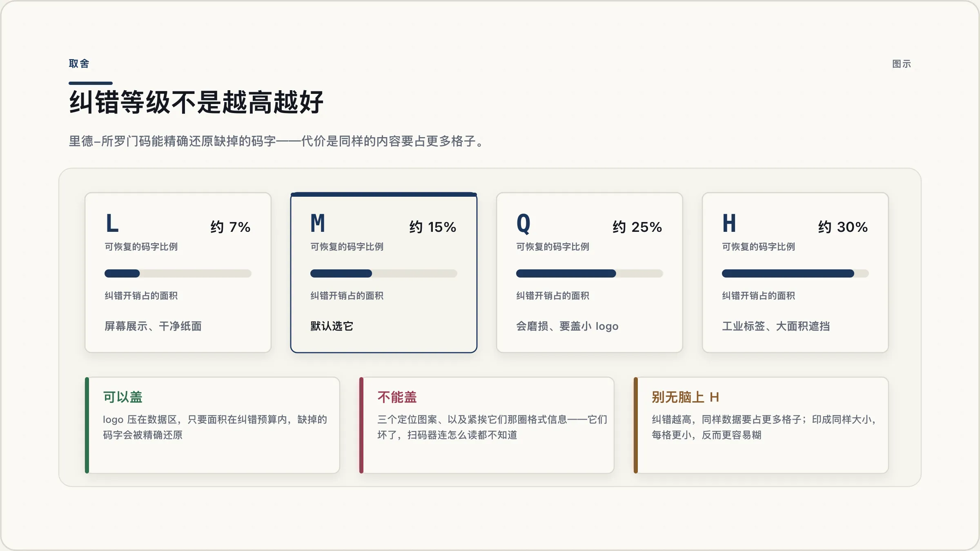Click the 约 7% value
Screen dimensions: 980x551
click(x=230, y=227)
